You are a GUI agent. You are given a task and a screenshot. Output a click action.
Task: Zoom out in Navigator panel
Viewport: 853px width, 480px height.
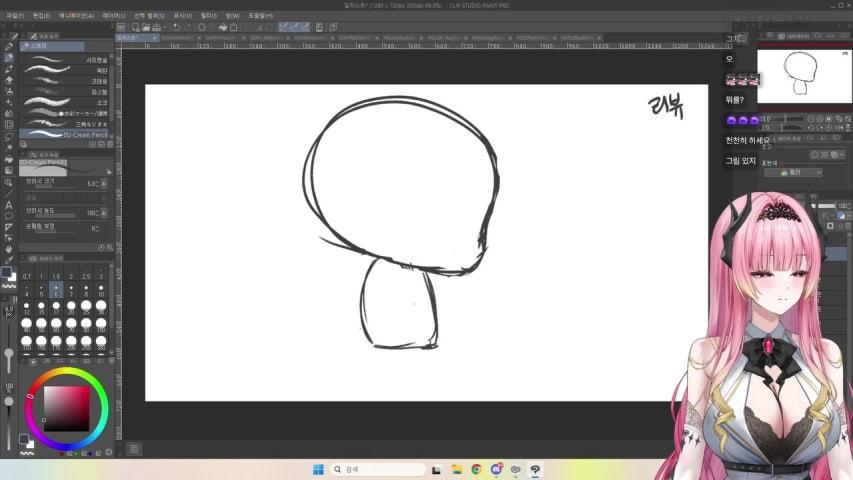(811, 118)
